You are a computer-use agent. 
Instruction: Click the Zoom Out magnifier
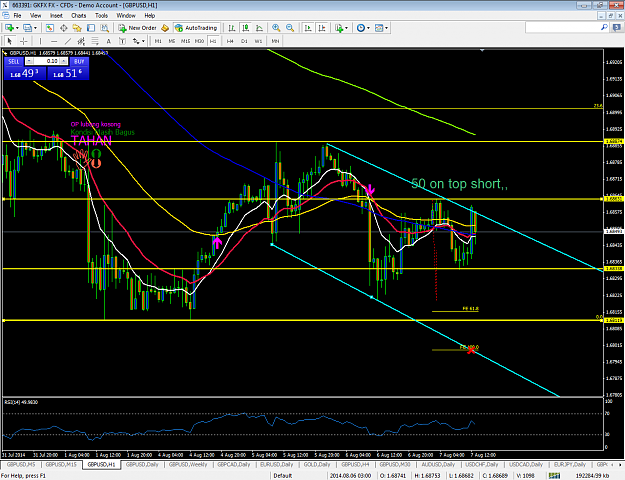tap(290, 28)
